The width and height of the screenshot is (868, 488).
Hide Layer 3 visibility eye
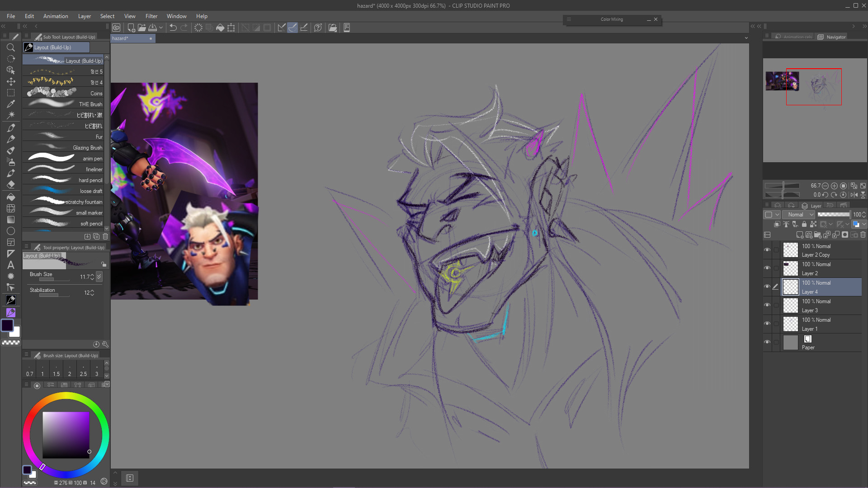point(767,305)
